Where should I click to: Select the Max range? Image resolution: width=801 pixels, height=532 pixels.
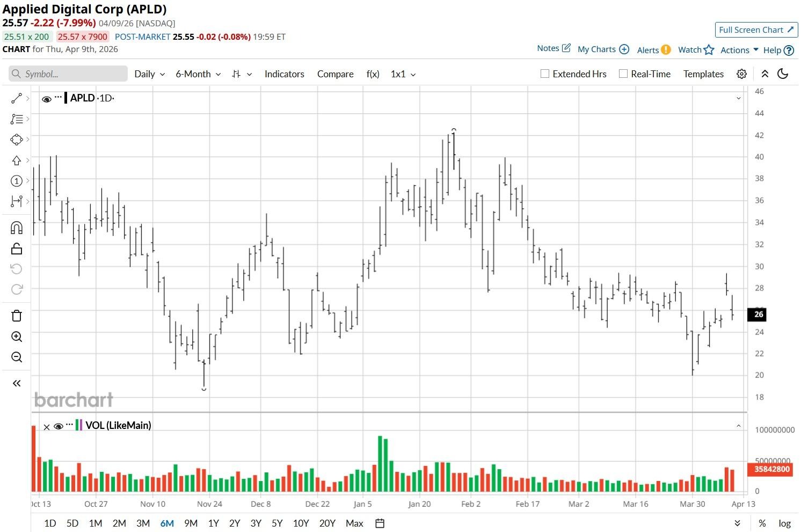(x=354, y=523)
